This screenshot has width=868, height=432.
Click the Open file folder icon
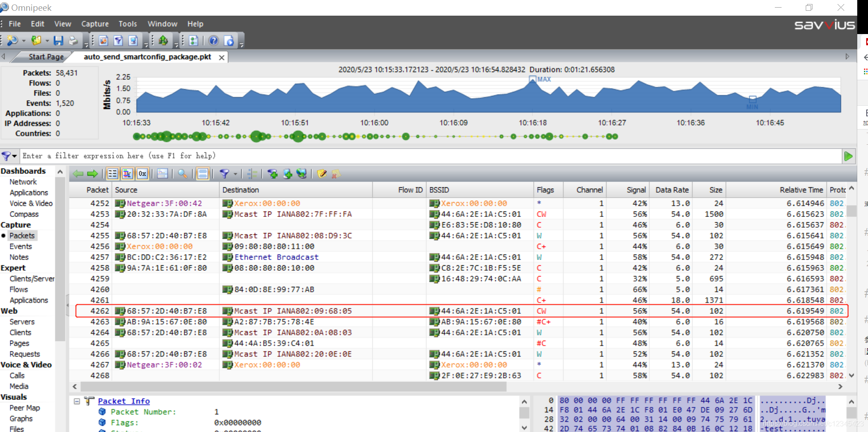click(x=36, y=41)
